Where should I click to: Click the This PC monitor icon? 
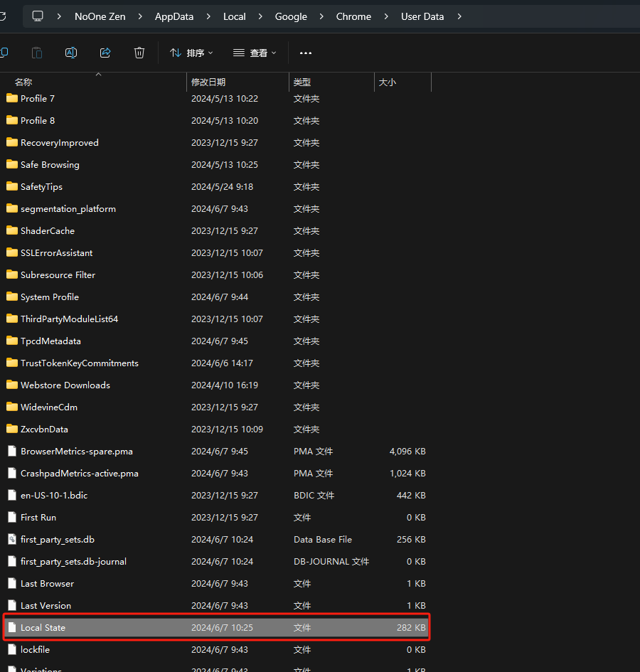pyautogui.click(x=38, y=16)
